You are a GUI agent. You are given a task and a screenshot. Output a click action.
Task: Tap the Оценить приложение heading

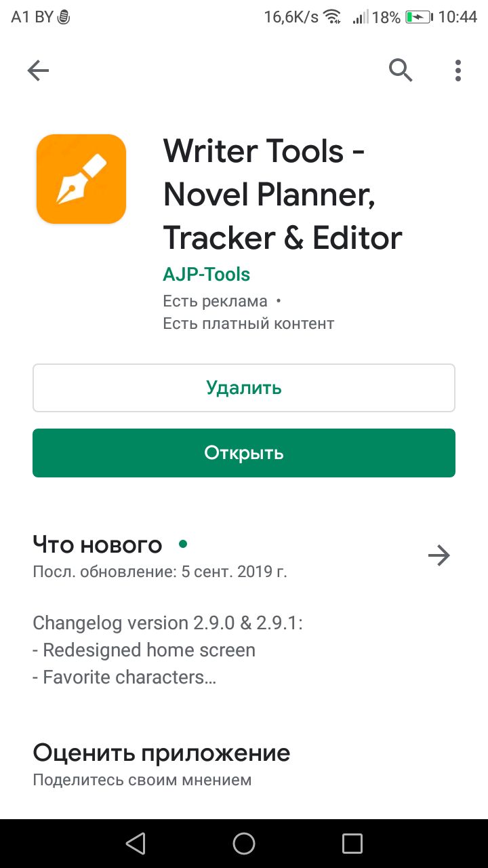(161, 753)
